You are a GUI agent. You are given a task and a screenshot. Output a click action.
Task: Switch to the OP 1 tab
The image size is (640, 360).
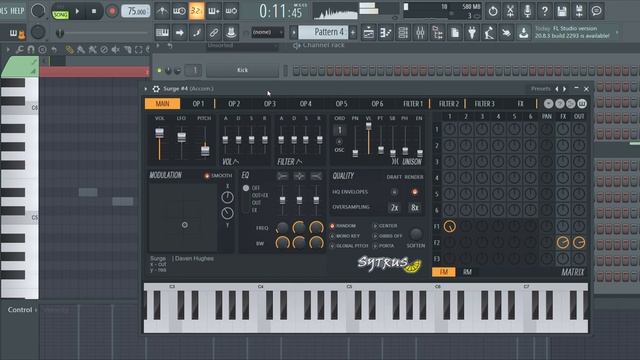pyautogui.click(x=198, y=104)
